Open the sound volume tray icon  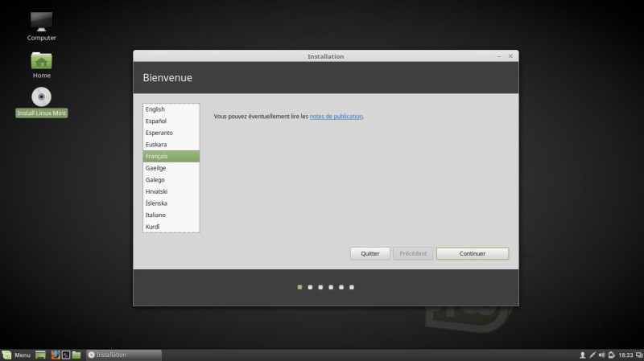(601, 355)
